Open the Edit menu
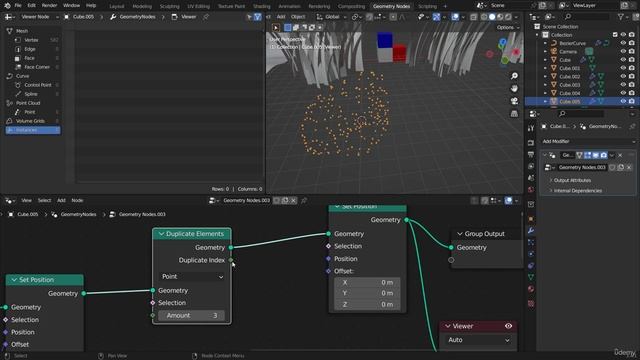The width and height of the screenshot is (640, 360). click(31, 5)
